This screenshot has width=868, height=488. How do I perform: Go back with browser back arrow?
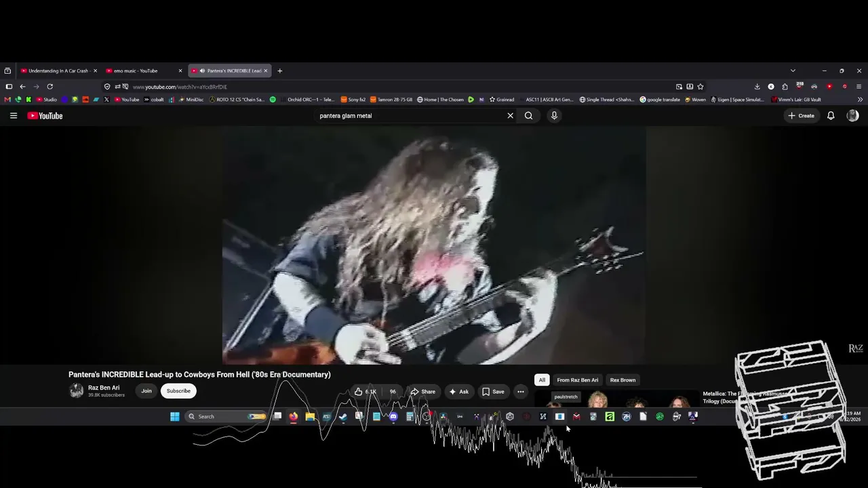point(22,87)
